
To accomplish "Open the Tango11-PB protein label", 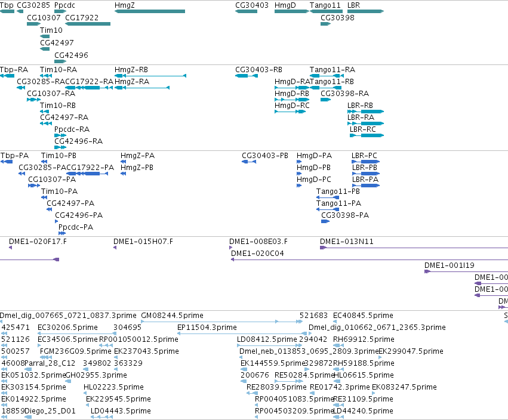I will coord(338,192).
